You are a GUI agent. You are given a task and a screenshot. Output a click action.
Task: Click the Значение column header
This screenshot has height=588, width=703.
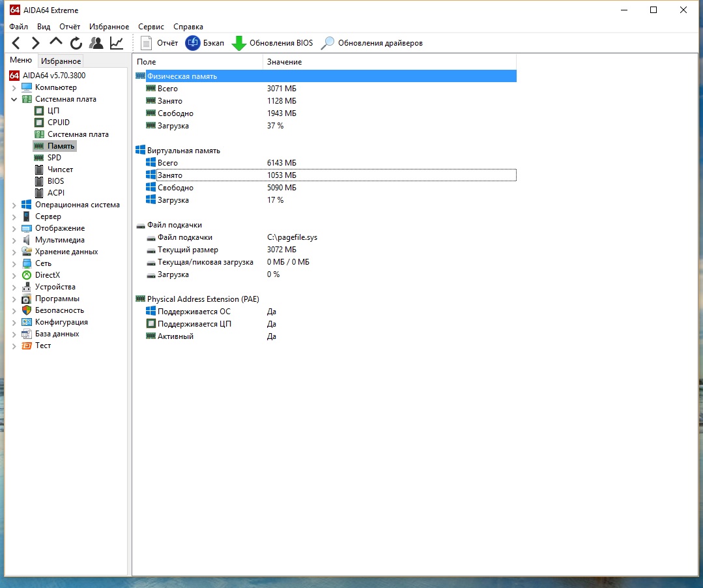pyautogui.click(x=284, y=62)
